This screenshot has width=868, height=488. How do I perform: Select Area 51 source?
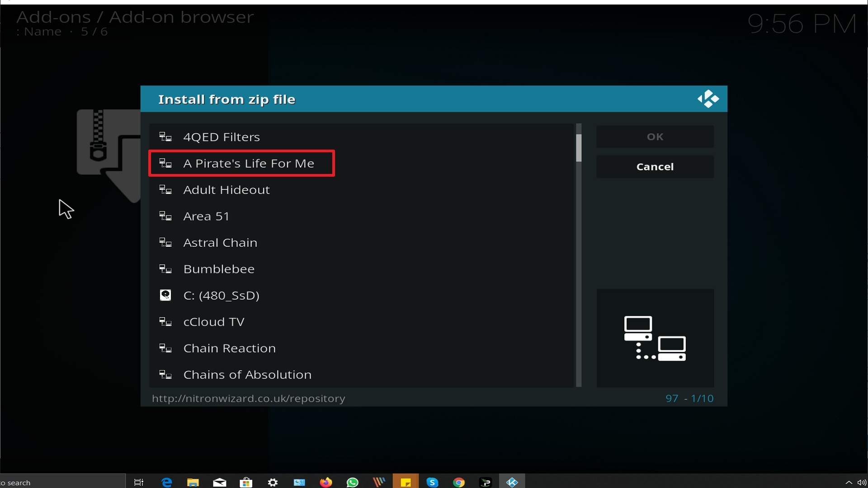pos(362,216)
